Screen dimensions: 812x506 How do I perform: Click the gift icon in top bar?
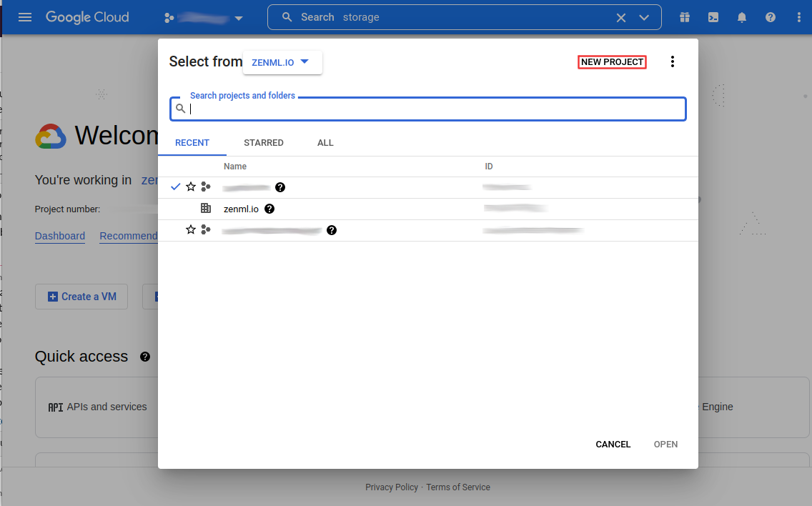(x=685, y=17)
